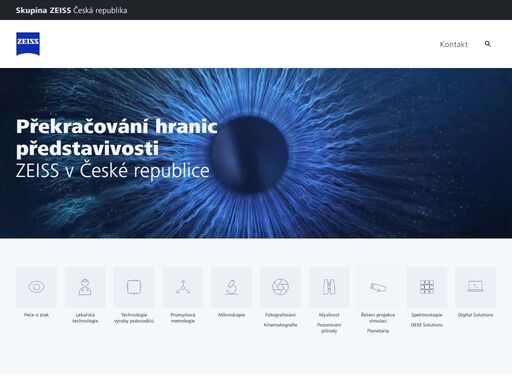Viewport: 512px width, 384px height.
Task: Open the 'Fotografování' text link
Action: coord(280,315)
